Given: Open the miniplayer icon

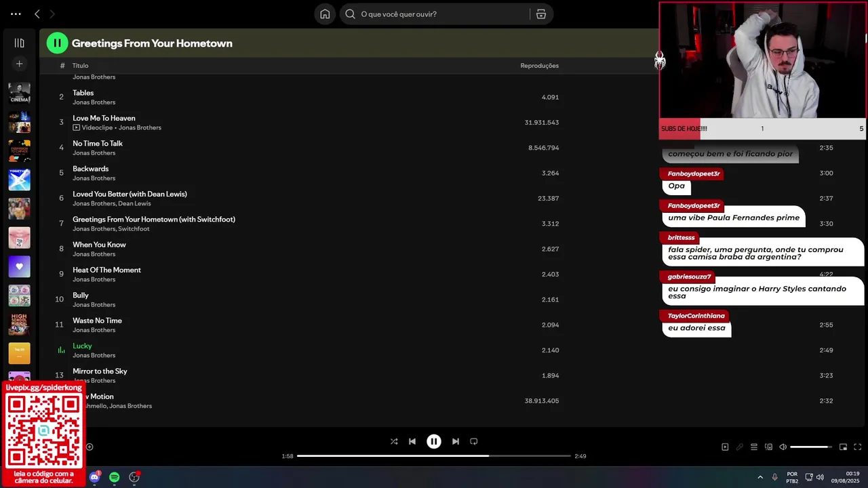Looking at the screenshot, I should 843,447.
